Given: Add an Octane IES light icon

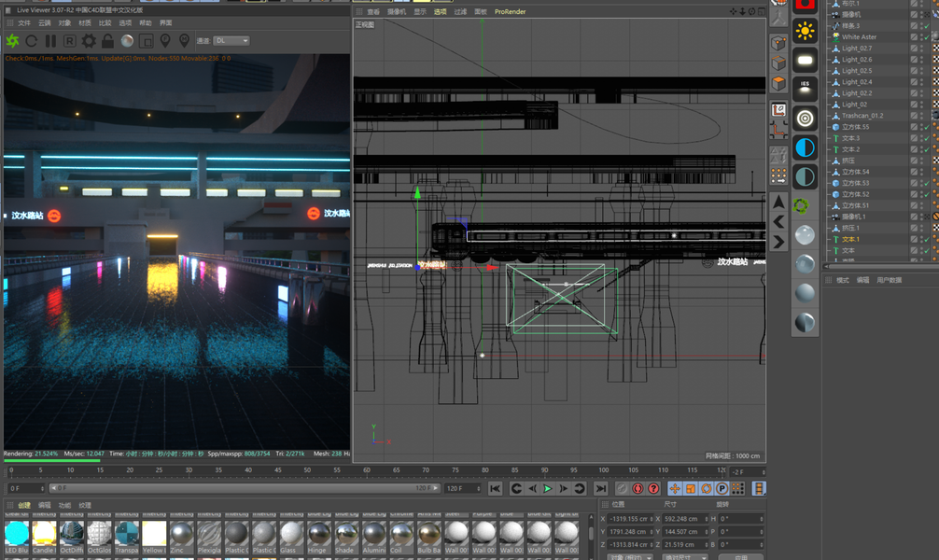Looking at the screenshot, I should 805,89.
